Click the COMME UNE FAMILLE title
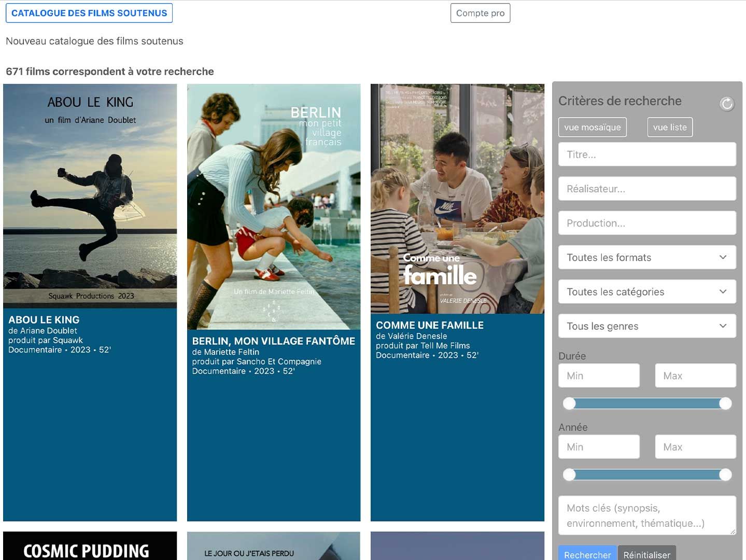Image resolution: width=746 pixels, height=560 pixels. [430, 325]
